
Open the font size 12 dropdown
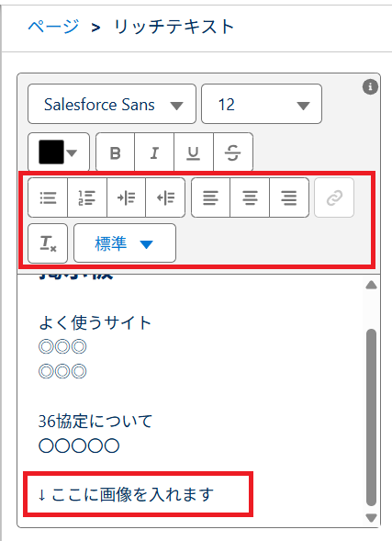(262, 104)
